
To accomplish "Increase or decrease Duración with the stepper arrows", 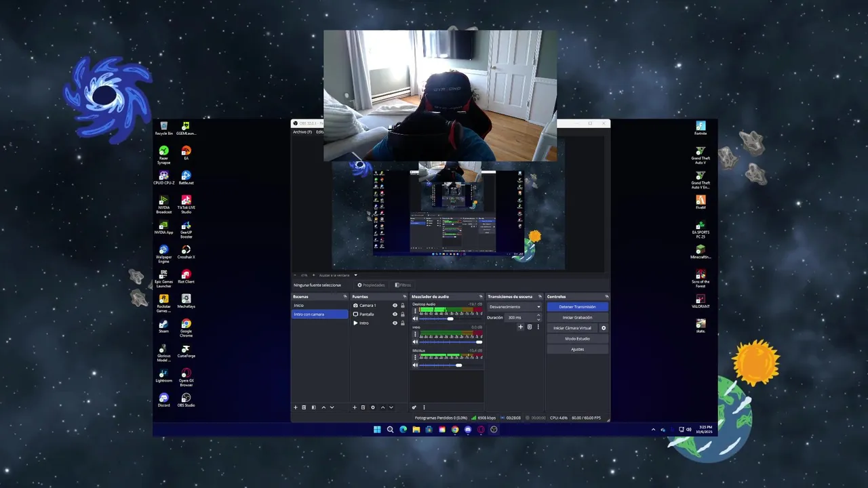I will coord(538,317).
